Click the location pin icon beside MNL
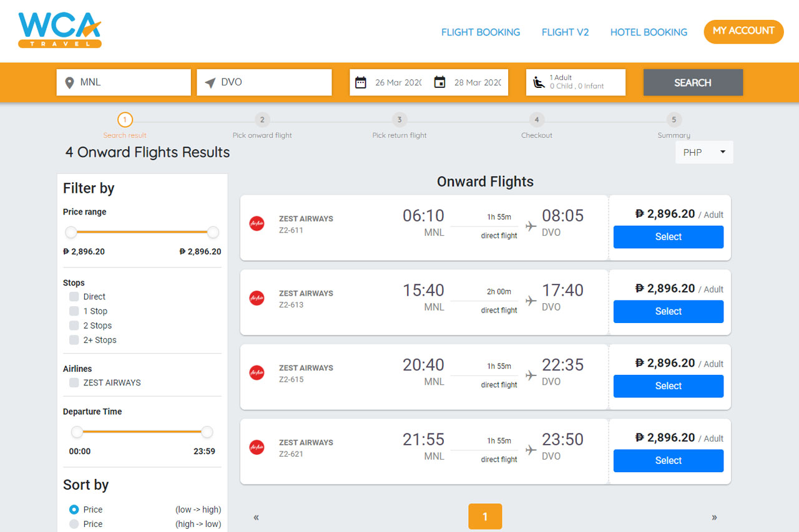Image resolution: width=799 pixels, height=532 pixels. 69,82
